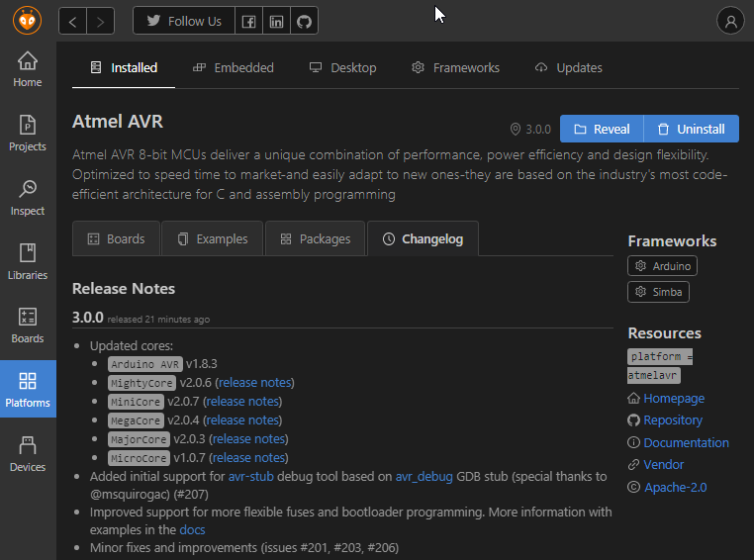The image size is (754, 560).
Task: Open the Packages tab
Action: point(315,239)
